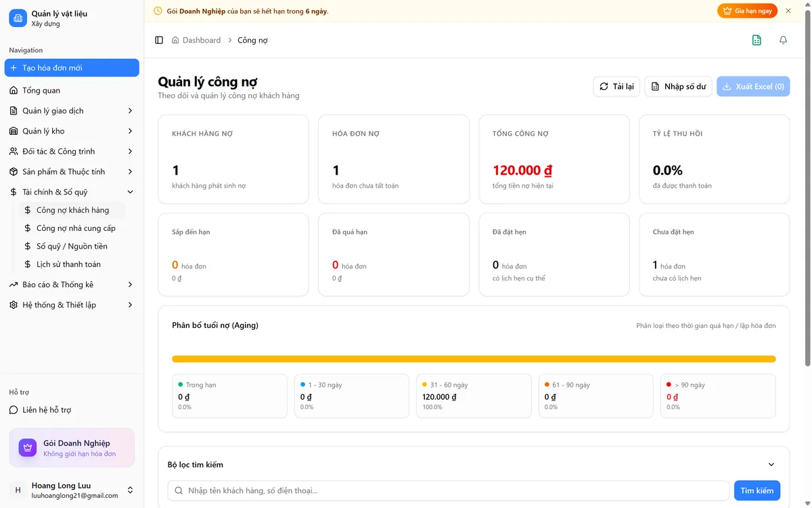Screen dimensions: 812x508
Task: Open Tổng quan in the sidebar
Action: click(72, 90)
